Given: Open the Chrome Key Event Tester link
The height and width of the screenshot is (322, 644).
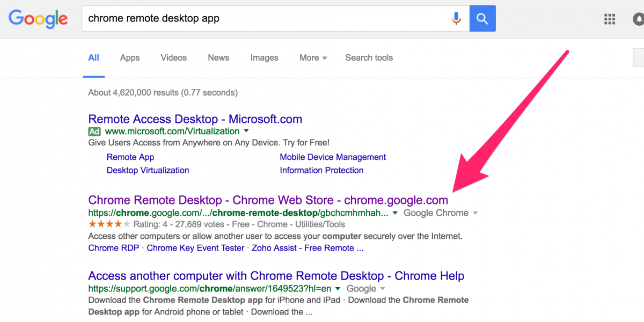Looking at the screenshot, I should 195,248.
